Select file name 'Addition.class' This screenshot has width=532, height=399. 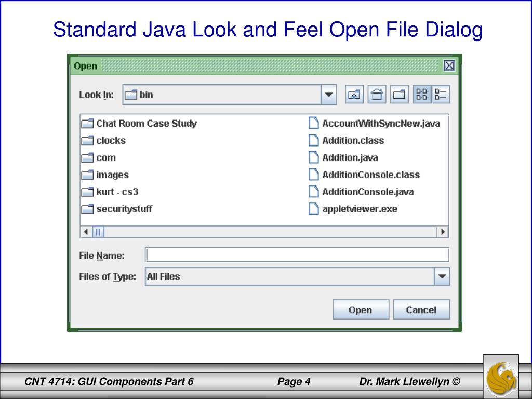pyautogui.click(x=353, y=140)
